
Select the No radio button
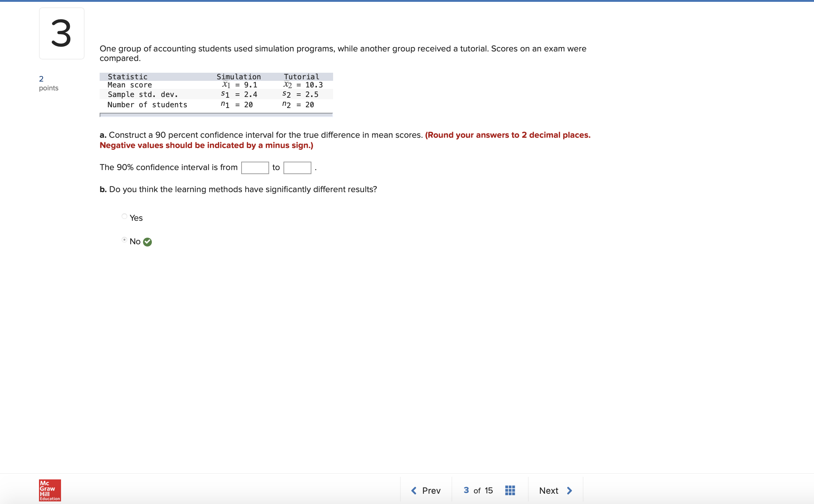pos(124,240)
